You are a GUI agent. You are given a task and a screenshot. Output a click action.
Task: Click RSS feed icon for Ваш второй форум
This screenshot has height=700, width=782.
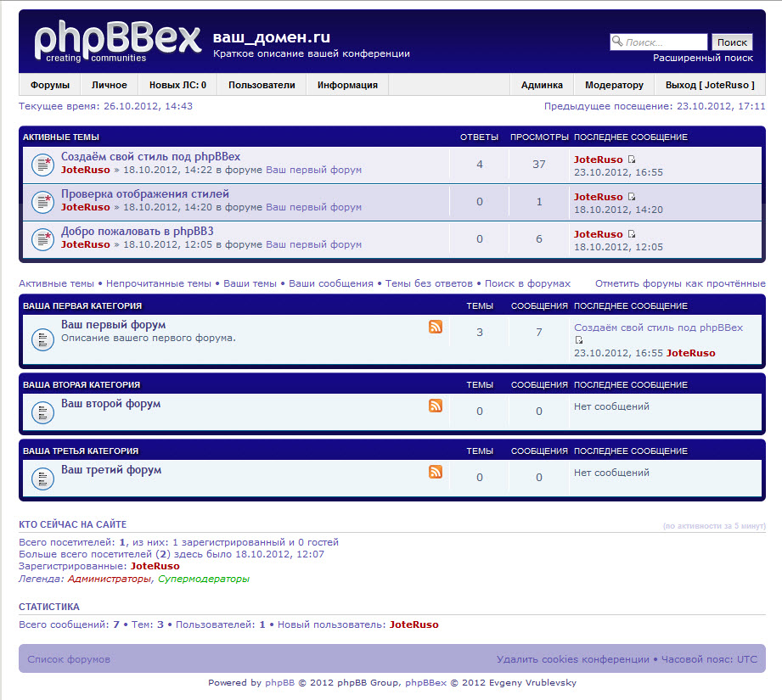[x=436, y=406]
